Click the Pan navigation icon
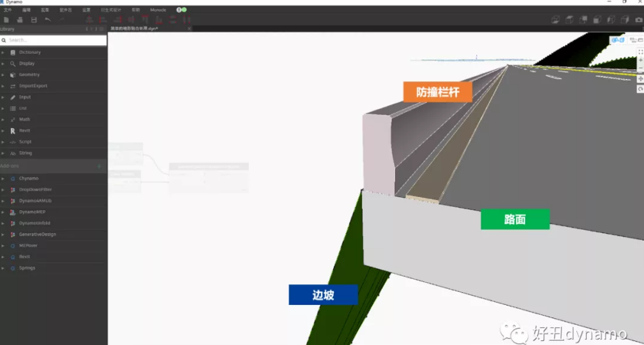Image resolution: width=644 pixels, height=345 pixels. click(641, 79)
